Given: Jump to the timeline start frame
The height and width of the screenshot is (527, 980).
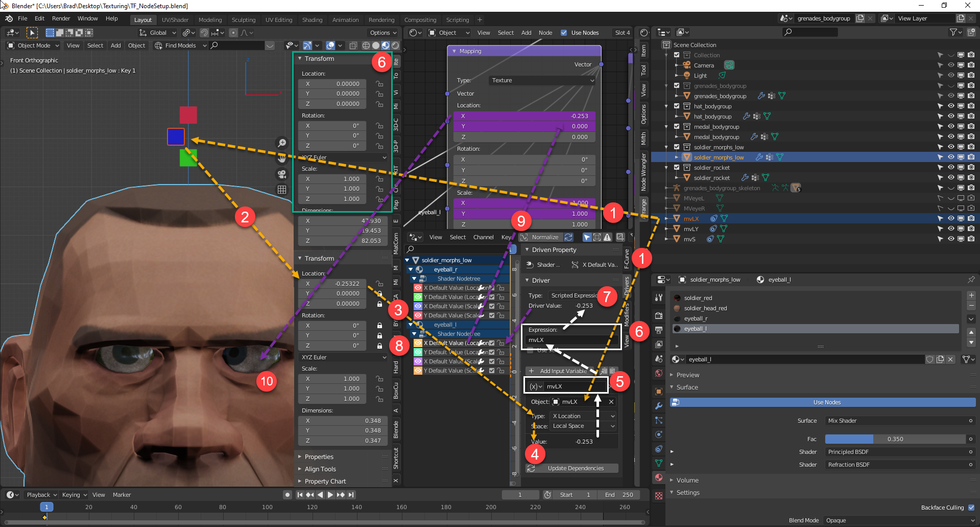Looking at the screenshot, I should pyautogui.click(x=300, y=495).
